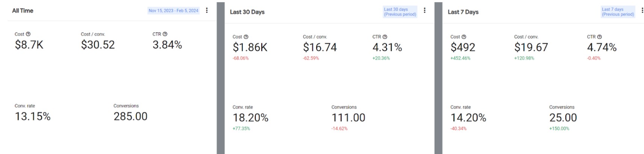Select the All Time card title
Viewport: 644px width, 154px height.
(23, 11)
